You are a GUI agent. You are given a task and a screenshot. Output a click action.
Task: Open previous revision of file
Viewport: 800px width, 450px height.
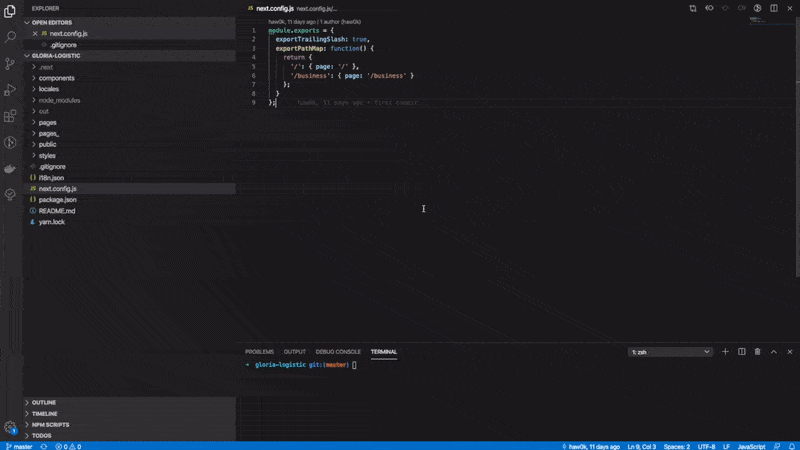[x=709, y=8]
